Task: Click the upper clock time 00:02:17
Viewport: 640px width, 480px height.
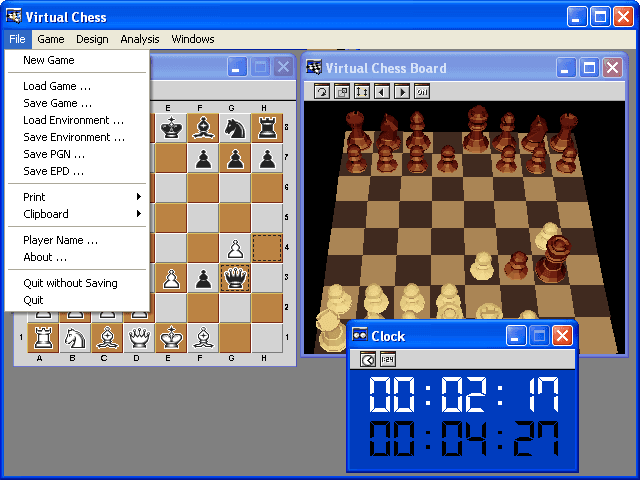Action: click(464, 394)
